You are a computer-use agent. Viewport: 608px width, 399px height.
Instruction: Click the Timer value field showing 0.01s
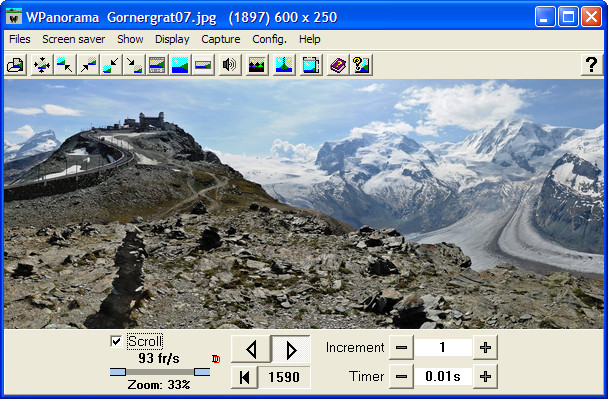443,376
